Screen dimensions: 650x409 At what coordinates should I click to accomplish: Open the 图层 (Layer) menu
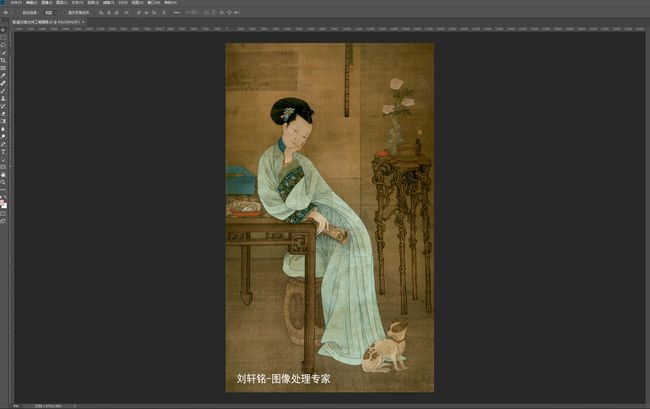pyautogui.click(x=61, y=2)
